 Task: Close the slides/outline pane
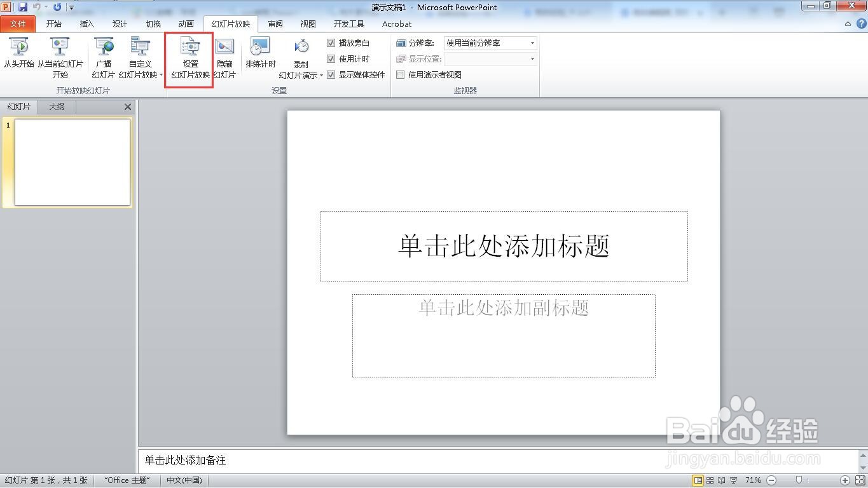coord(128,107)
